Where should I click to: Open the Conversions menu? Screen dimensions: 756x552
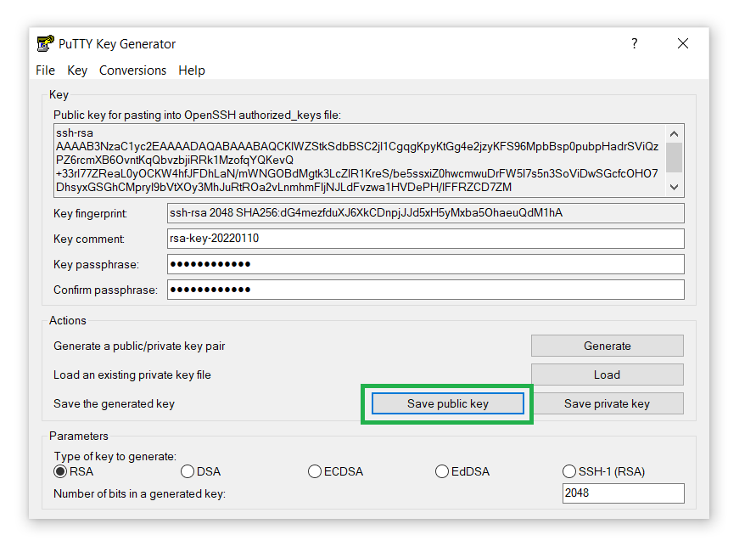(x=132, y=70)
